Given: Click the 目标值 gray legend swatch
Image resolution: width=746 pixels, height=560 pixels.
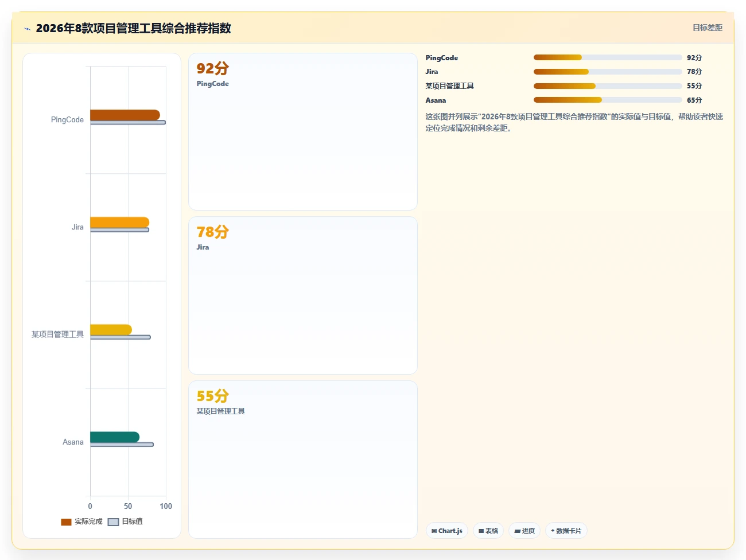Looking at the screenshot, I should (x=113, y=522).
